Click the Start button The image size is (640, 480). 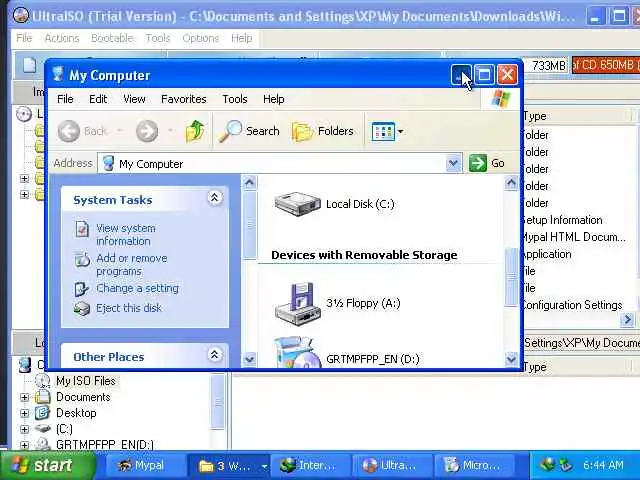click(x=46, y=465)
